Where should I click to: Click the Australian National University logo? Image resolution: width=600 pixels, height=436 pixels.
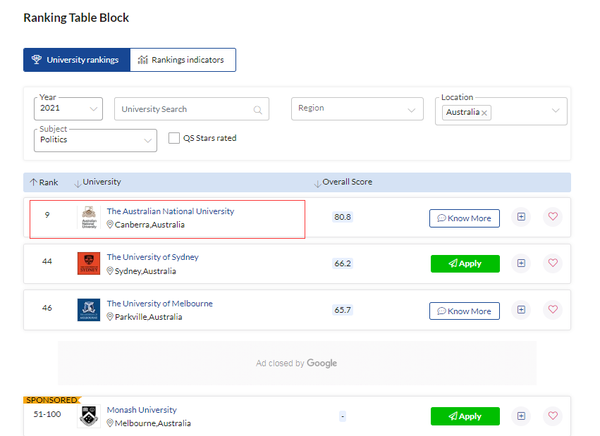point(89,217)
